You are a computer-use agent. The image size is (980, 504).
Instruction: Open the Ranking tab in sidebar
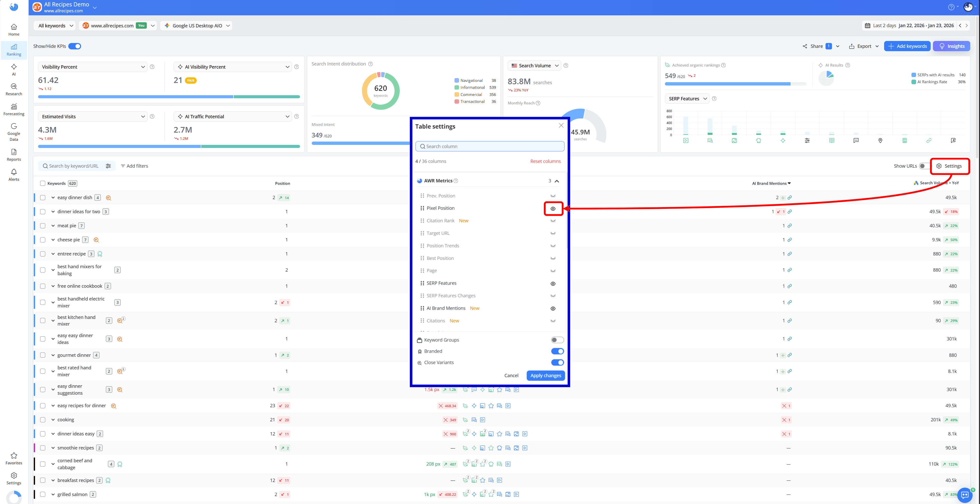point(14,50)
